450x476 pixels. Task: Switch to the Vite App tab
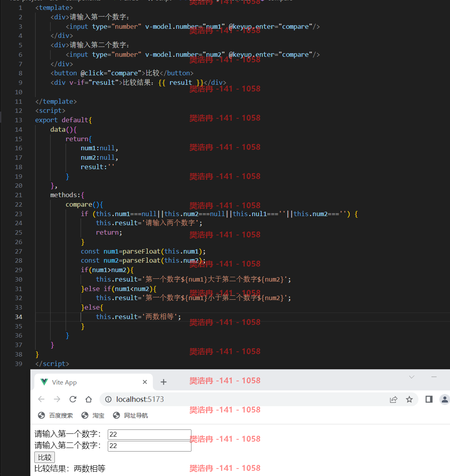[94, 382]
